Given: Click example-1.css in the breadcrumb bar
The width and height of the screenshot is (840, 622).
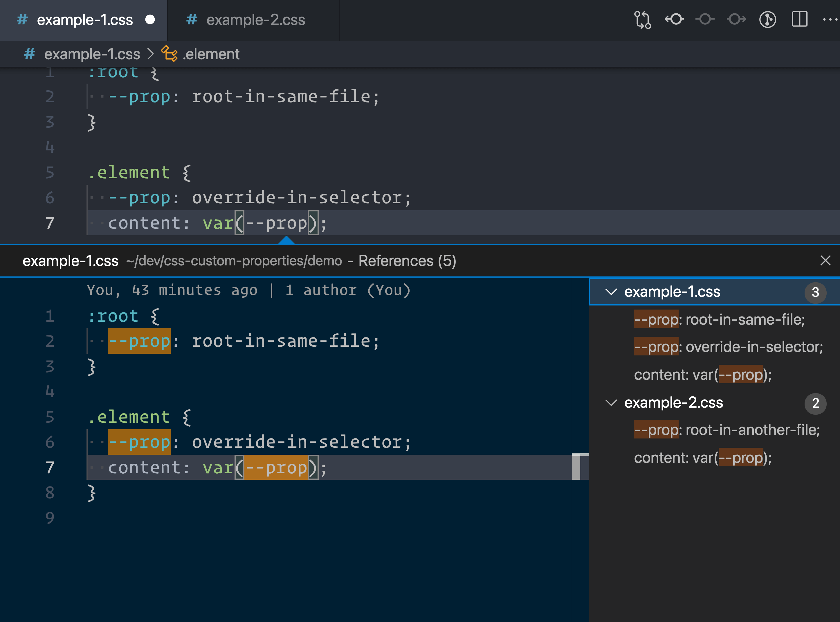Looking at the screenshot, I should [92, 54].
